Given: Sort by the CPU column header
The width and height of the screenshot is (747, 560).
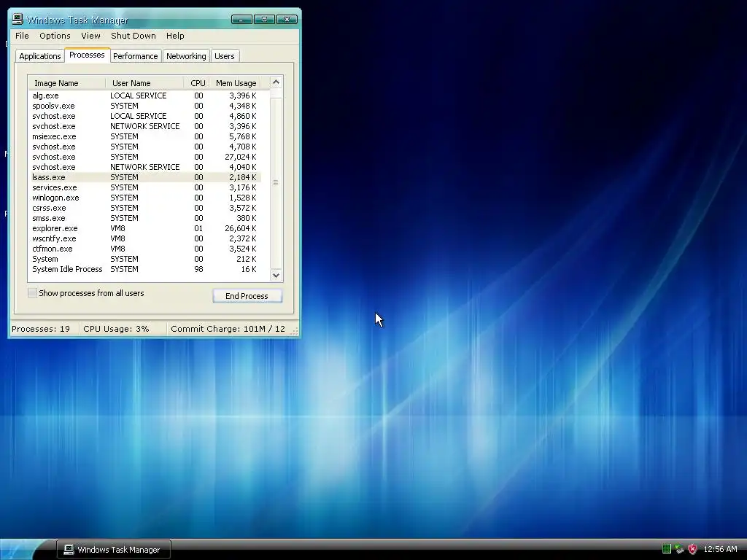Looking at the screenshot, I should click(x=197, y=83).
